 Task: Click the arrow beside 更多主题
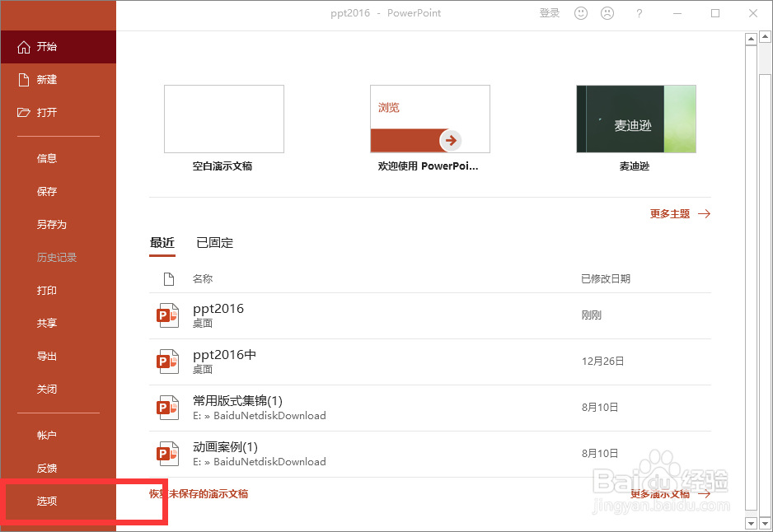[705, 214]
